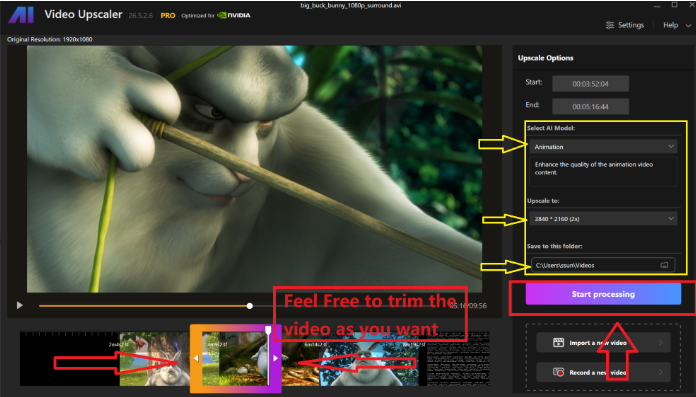Click the credits frame thumbnail at timeline end
The image size is (696, 397).
coord(457,359)
